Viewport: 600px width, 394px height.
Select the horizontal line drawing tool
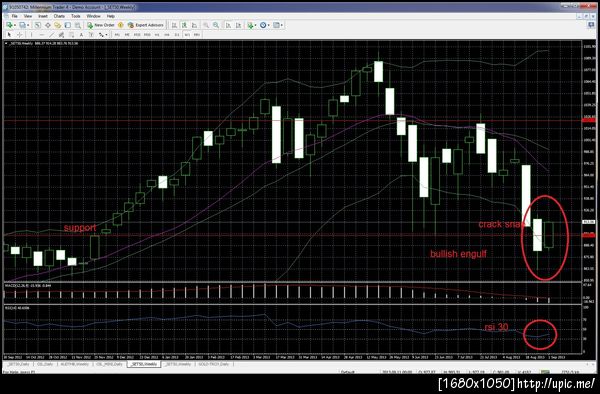tap(42, 34)
